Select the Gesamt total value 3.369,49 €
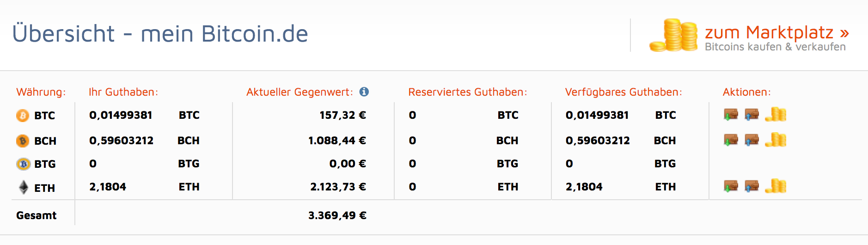The height and width of the screenshot is (245, 868). pos(337,215)
